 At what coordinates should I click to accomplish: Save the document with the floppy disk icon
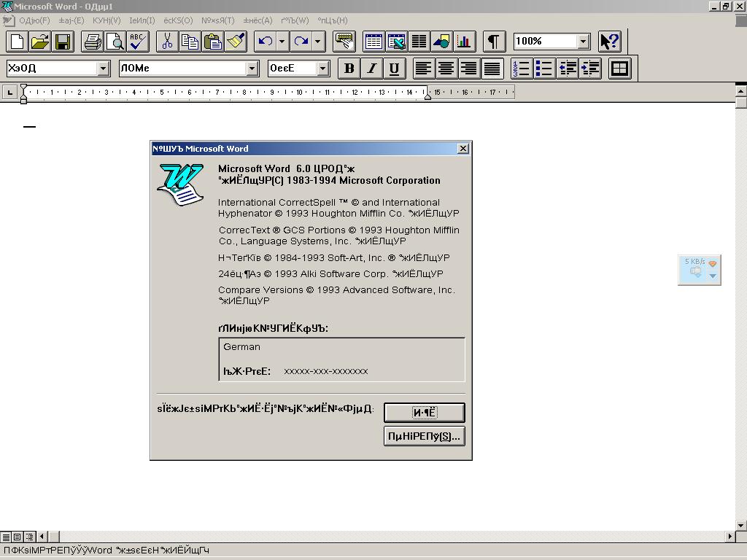click(x=63, y=42)
